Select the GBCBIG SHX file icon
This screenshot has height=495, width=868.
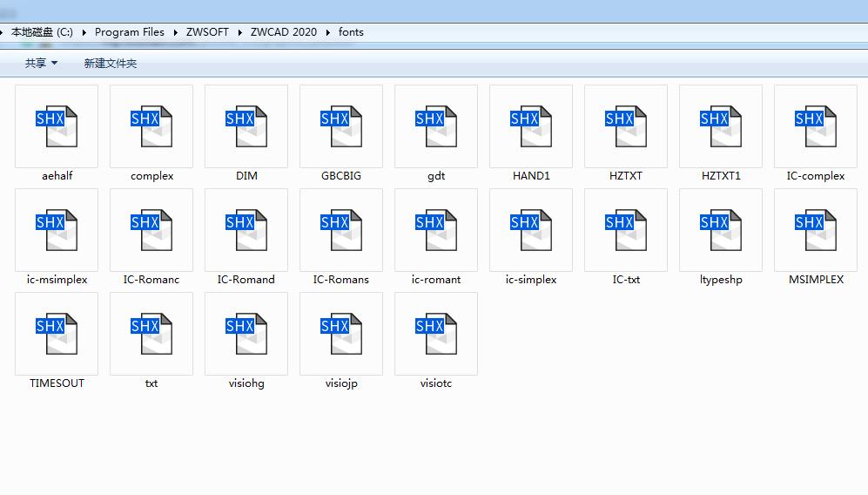(341, 126)
